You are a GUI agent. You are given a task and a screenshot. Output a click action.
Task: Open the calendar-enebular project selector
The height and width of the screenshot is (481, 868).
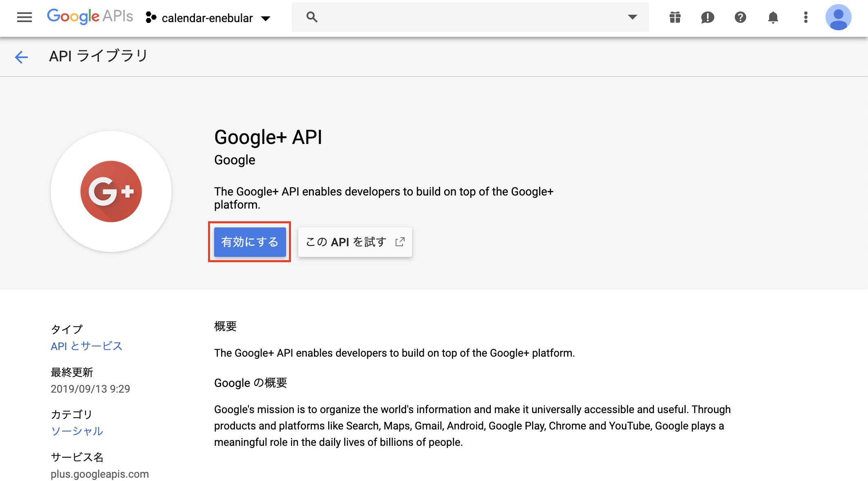[x=208, y=18]
